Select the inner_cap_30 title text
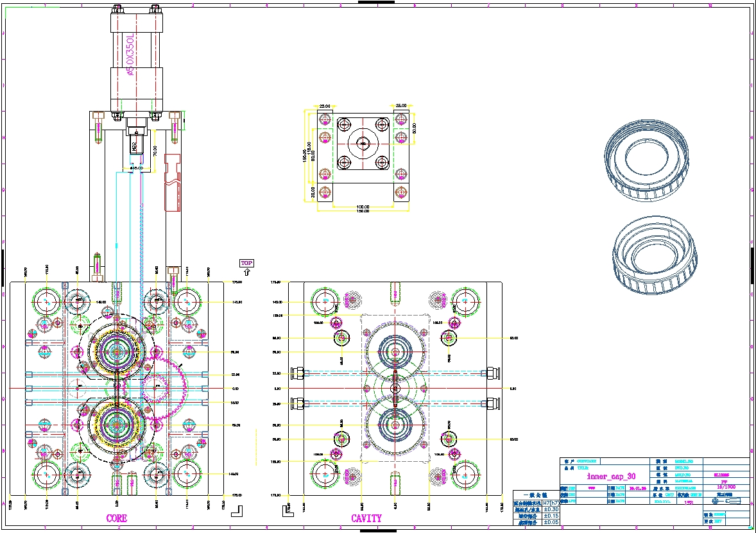Screen dimensions: 756x533 (x=612, y=477)
